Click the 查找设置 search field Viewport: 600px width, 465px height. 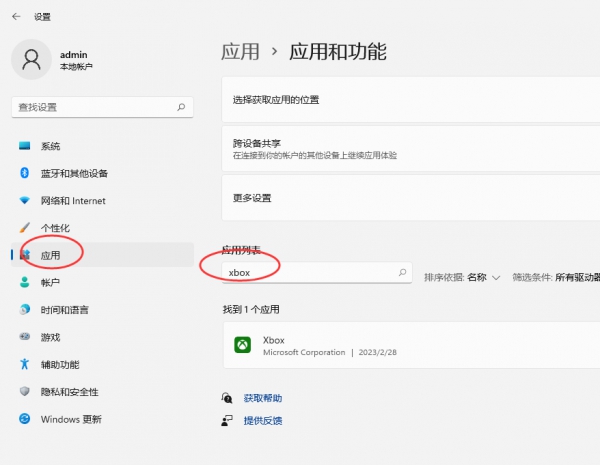[102, 107]
